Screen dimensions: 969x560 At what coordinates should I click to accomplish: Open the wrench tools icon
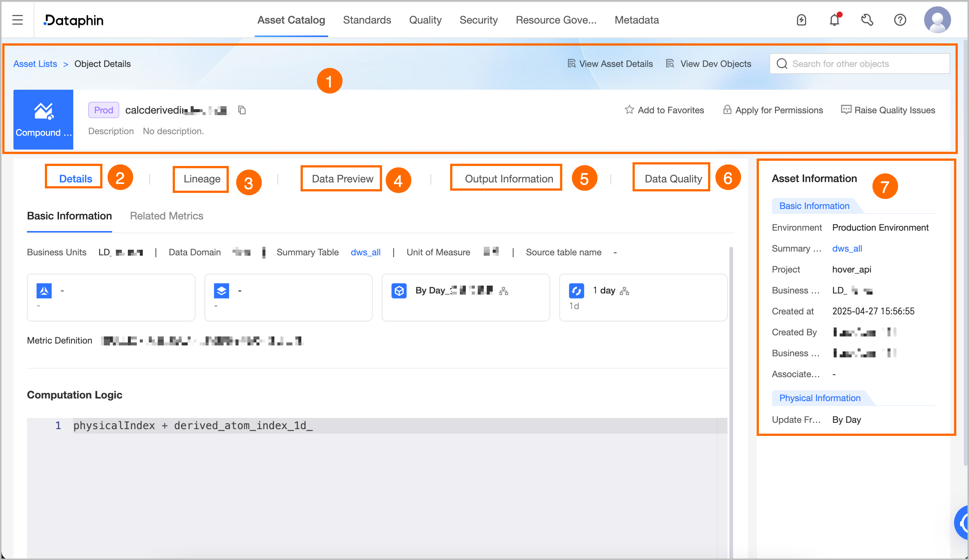(x=867, y=20)
